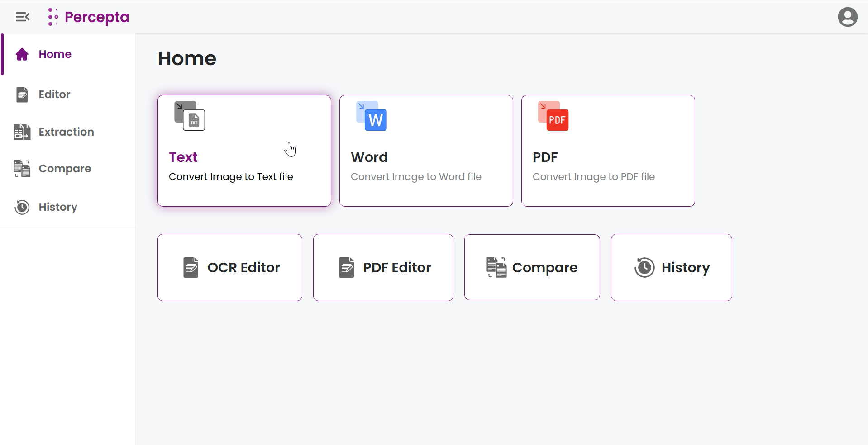
Task: Open the History clock icon in the sidebar
Action: 22,207
